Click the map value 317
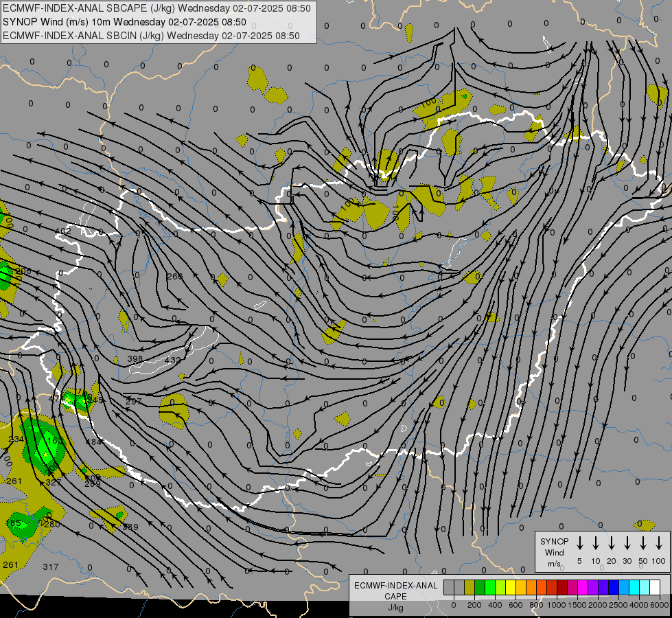The image size is (672, 618). click(51, 567)
